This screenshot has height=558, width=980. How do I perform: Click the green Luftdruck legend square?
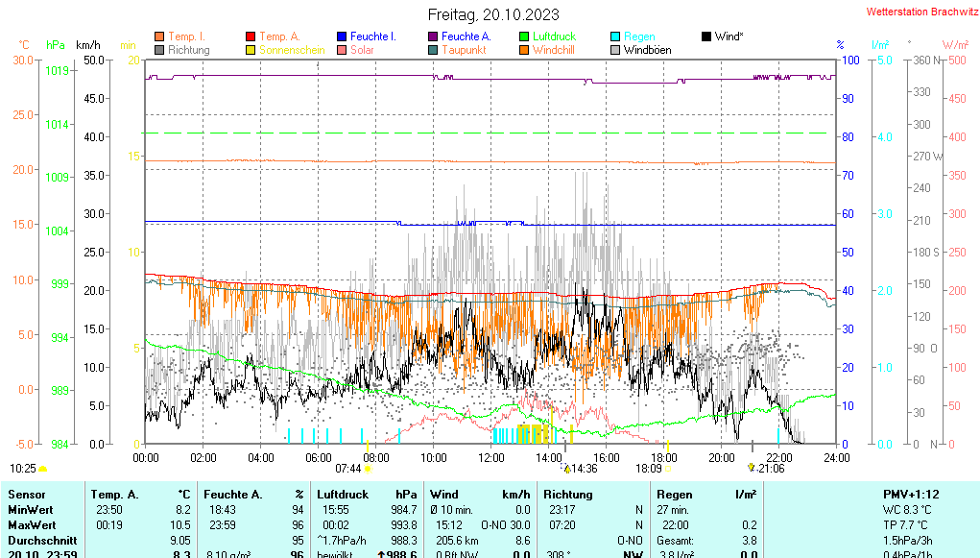coord(524,36)
